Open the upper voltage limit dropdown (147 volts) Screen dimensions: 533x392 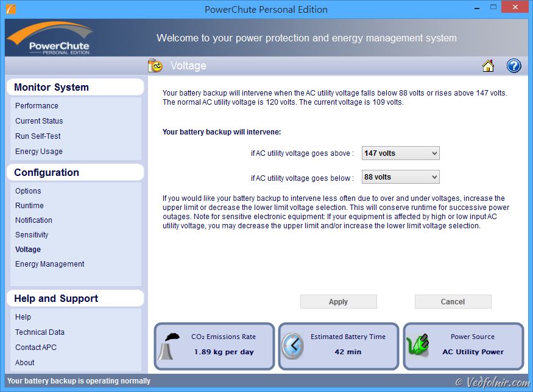400,153
